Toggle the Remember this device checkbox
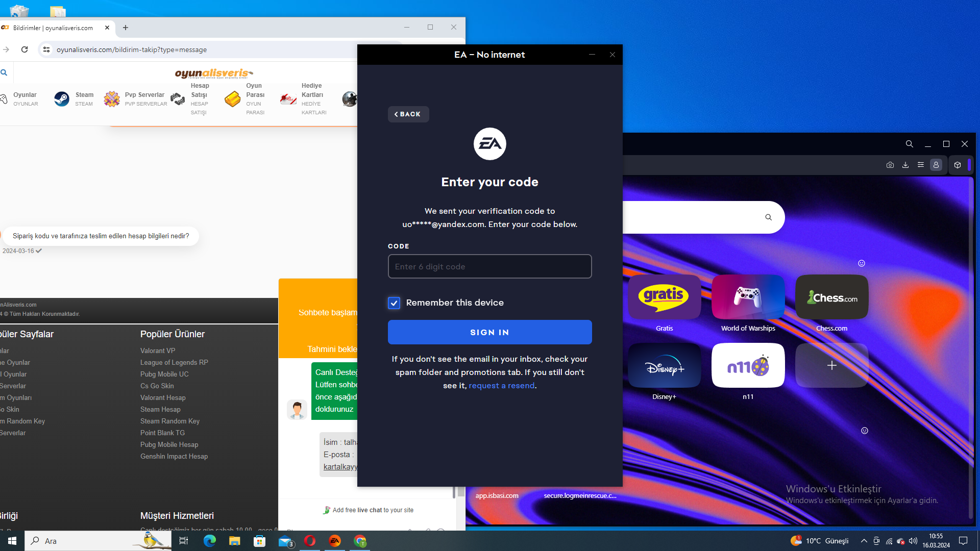This screenshot has height=551, width=980. click(x=394, y=303)
